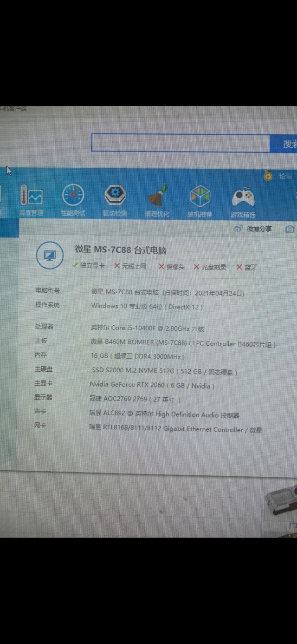This screenshot has height=644, width=297.
Task: Open 游戏精选 game selection
Action: [x=243, y=203]
